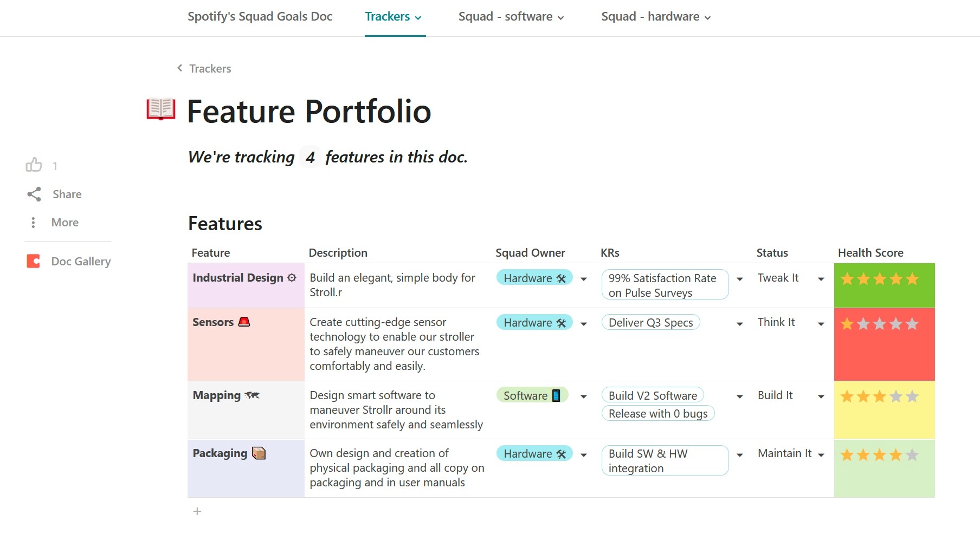Open the Squad - software tab
980x534 pixels.
pyautogui.click(x=511, y=17)
